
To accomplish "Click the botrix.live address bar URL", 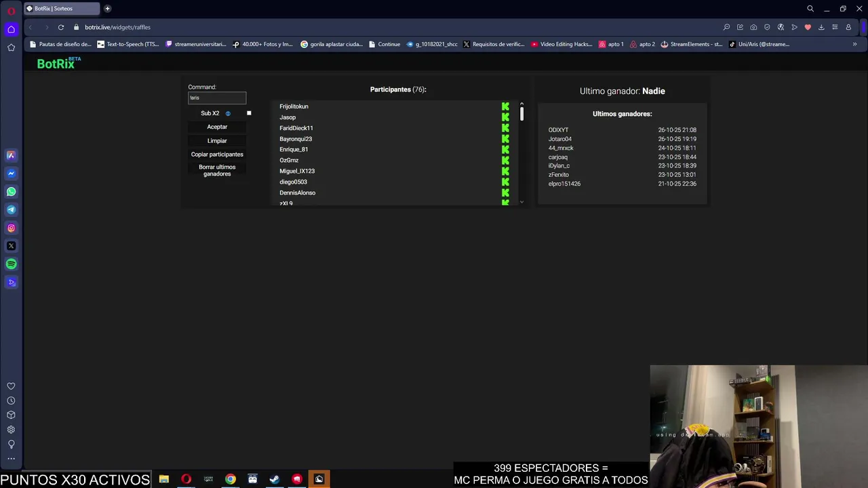I will (x=117, y=27).
